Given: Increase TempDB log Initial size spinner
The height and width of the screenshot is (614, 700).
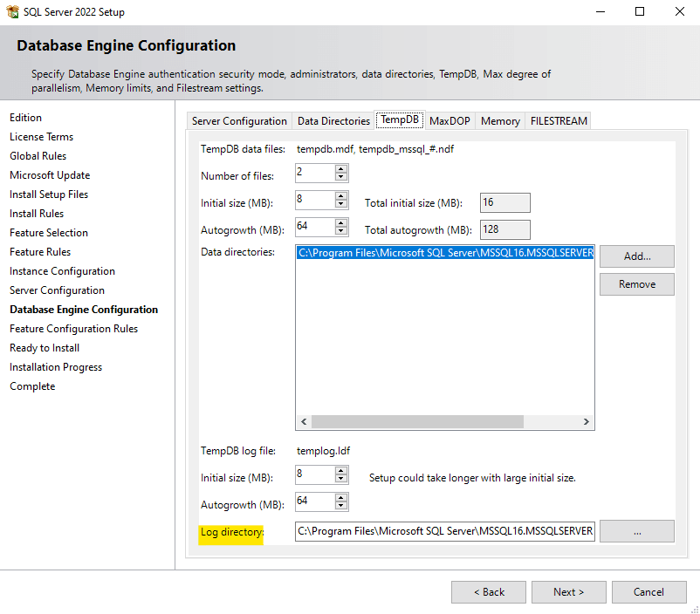Looking at the screenshot, I should pyautogui.click(x=341, y=470).
